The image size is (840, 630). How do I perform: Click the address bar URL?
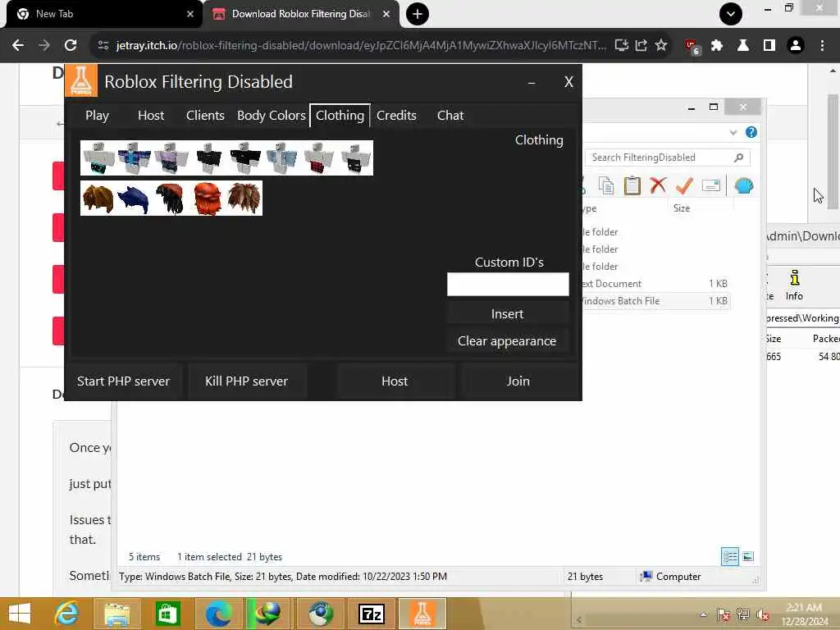point(361,46)
